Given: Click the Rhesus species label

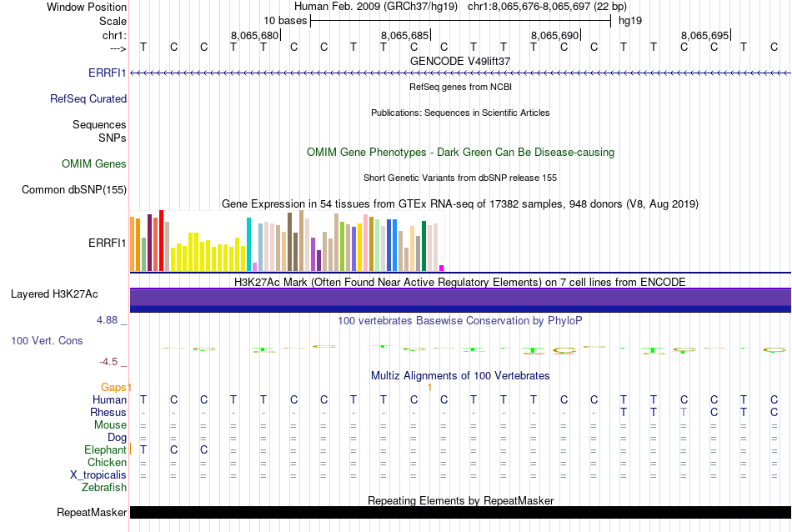Looking at the screenshot, I should [108, 412].
